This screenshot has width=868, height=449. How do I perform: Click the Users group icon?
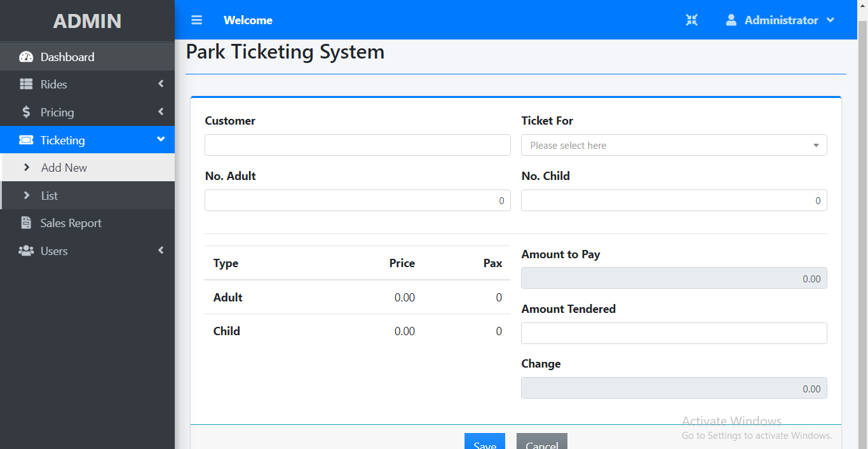(26, 251)
